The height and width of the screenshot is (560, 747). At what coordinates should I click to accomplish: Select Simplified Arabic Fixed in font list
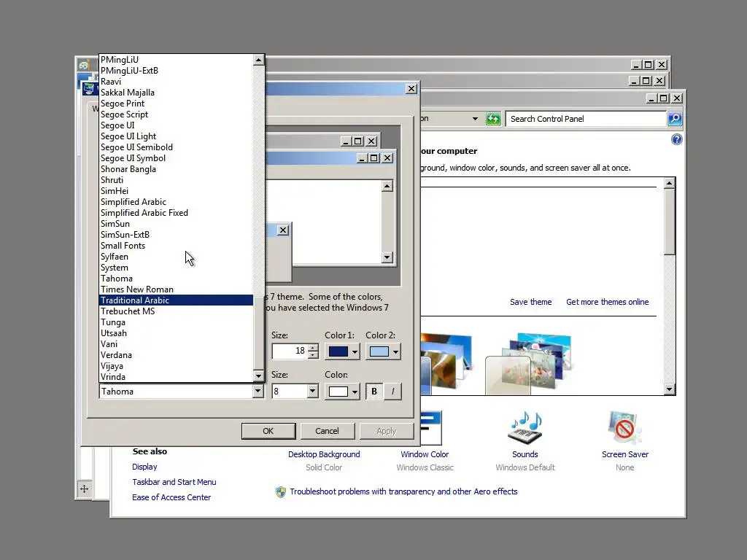(177, 212)
